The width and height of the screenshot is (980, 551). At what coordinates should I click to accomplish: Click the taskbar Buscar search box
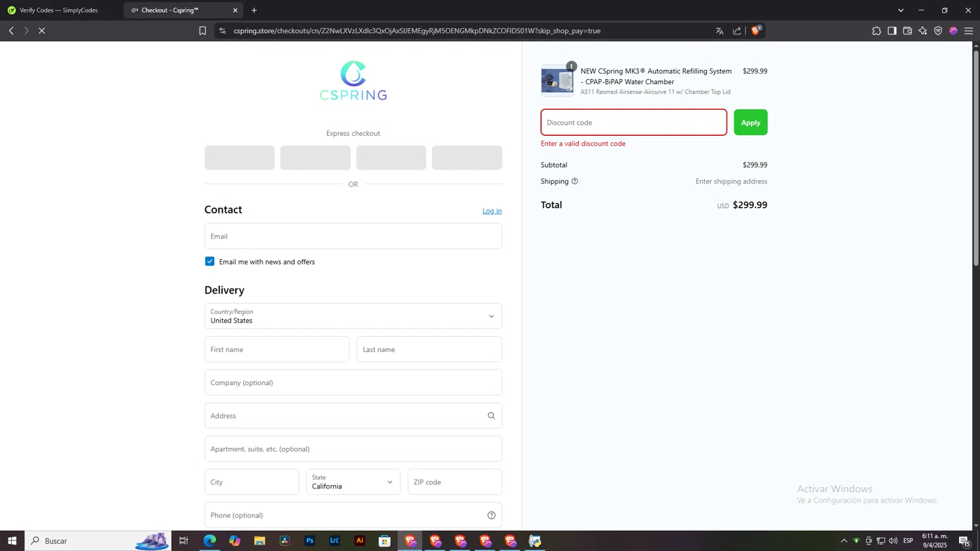(x=98, y=541)
